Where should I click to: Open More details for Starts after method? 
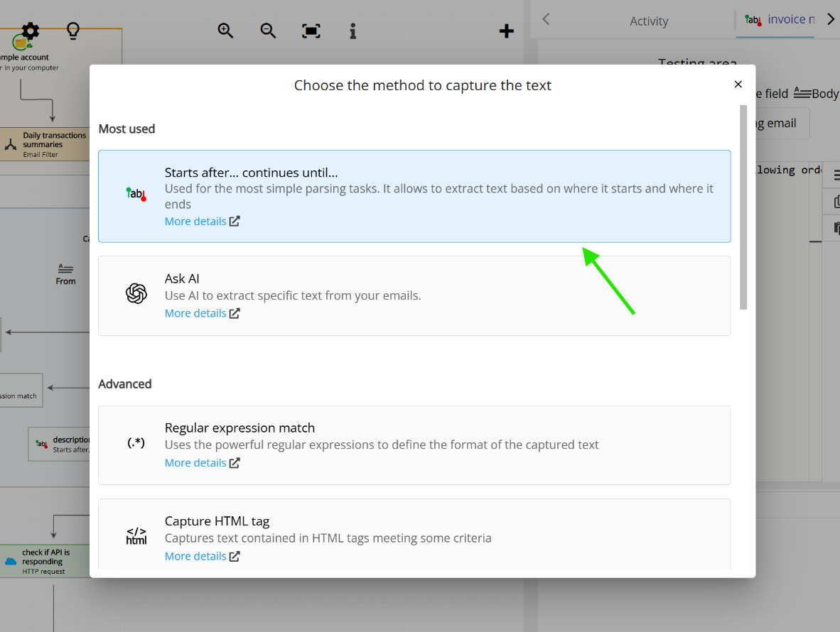click(x=202, y=221)
